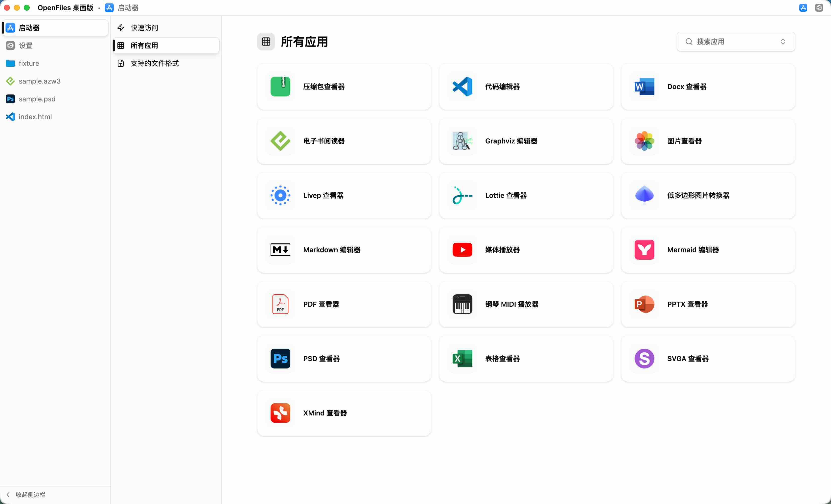Click the Livep 查看器 blue dotted icon

280,195
